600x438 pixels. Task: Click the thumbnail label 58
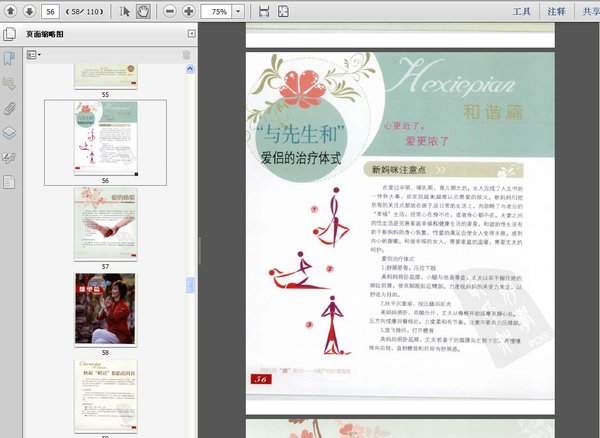pyautogui.click(x=105, y=352)
